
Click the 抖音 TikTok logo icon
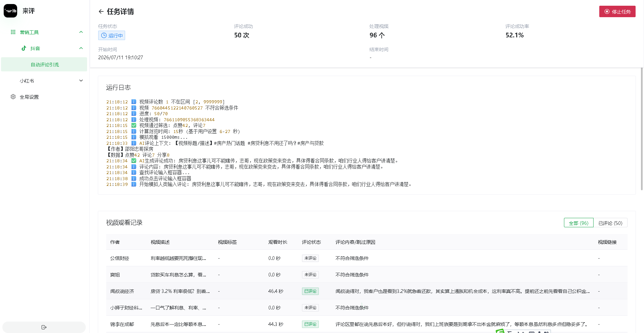coord(24,48)
